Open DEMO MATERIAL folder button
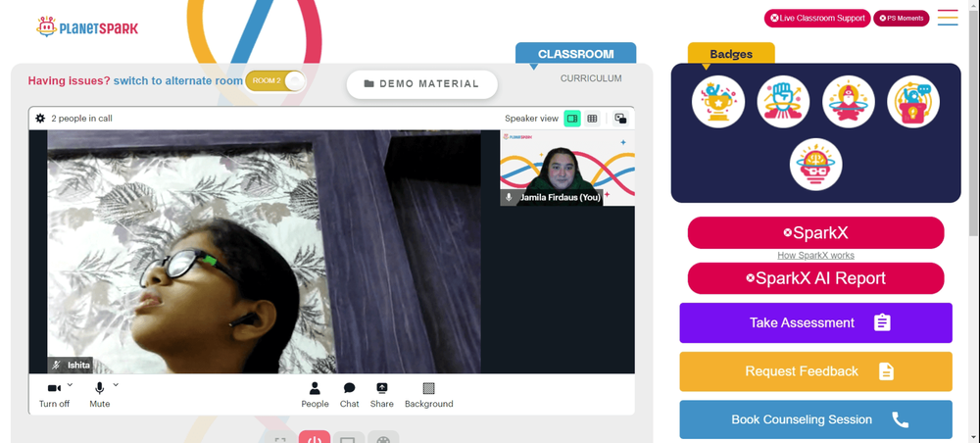This screenshot has width=980, height=443. point(421,83)
